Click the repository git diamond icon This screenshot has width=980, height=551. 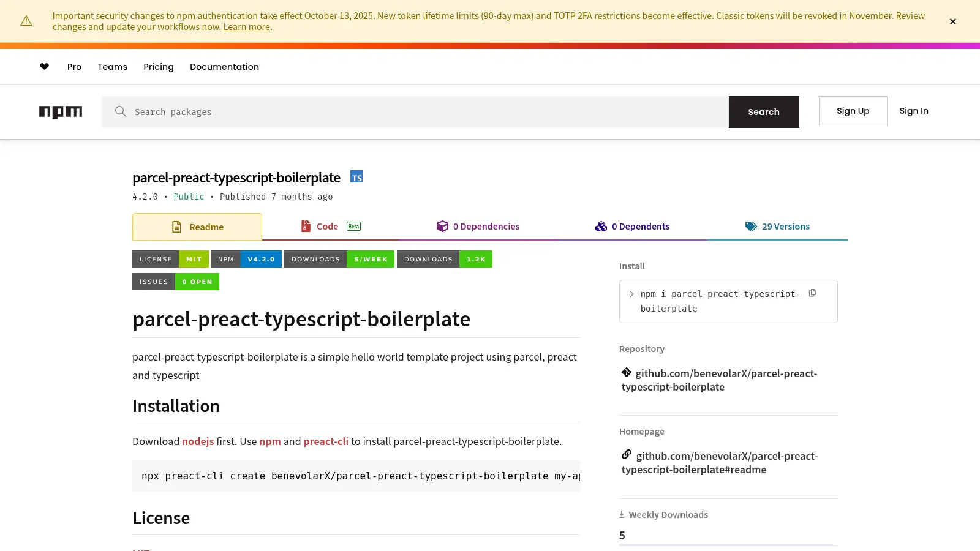627,372
